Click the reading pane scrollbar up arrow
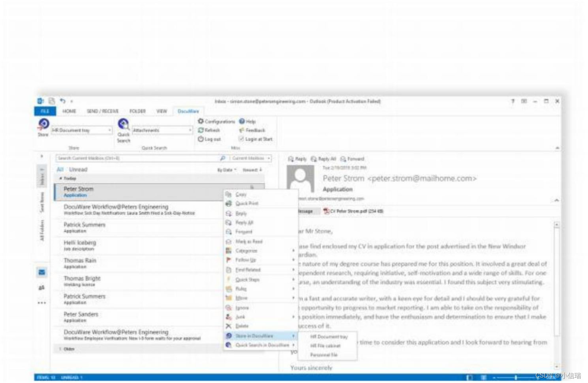588x383 pixels. [x=557, y=225]
